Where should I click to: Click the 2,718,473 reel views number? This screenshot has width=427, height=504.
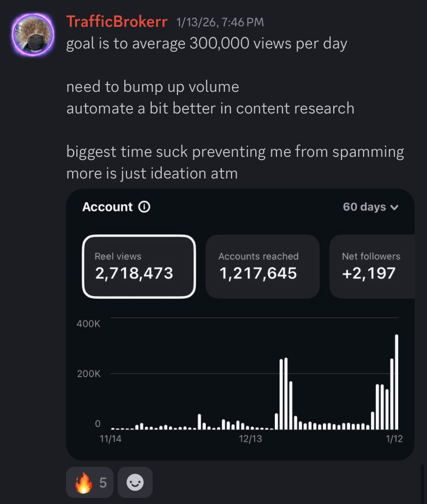[x=134, y=273]
